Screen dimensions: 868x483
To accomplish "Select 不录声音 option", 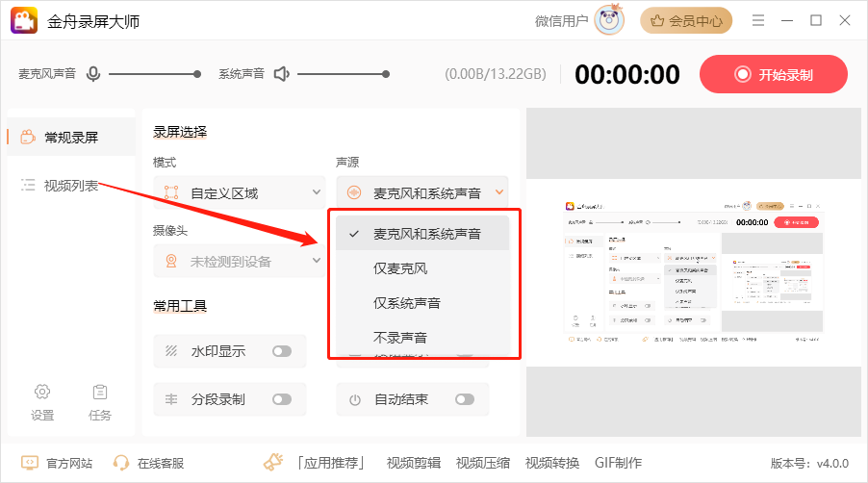I will pos(422,337).
